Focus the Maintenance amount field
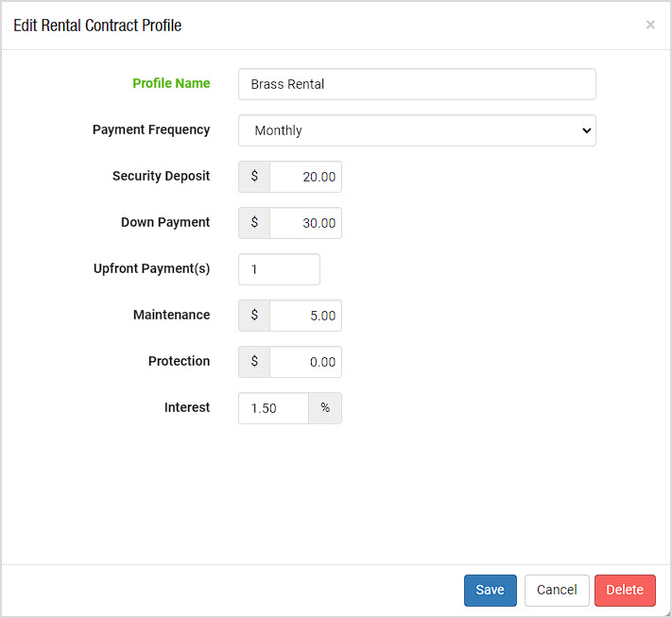672x618 pixels. tap(305, 316)
